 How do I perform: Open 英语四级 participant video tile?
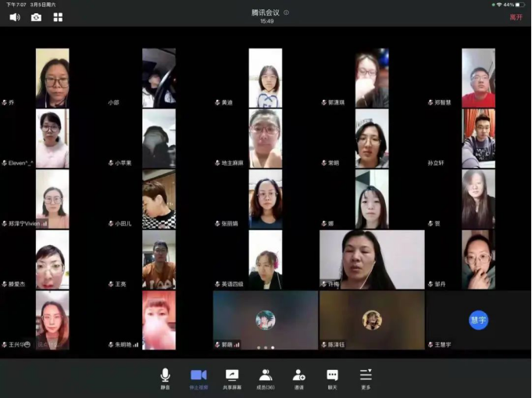(x=266, y=259)
